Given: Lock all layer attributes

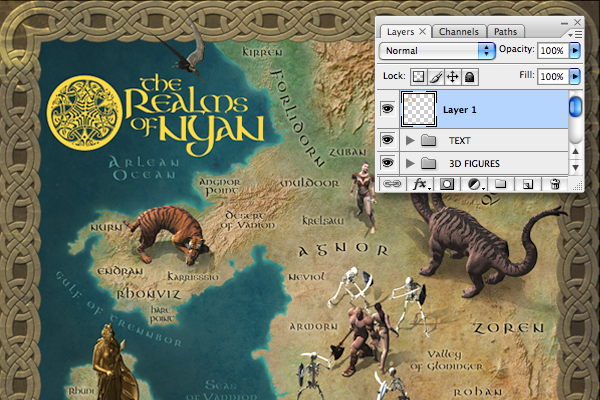Looking at the screenshot, I should coord(470,77).
